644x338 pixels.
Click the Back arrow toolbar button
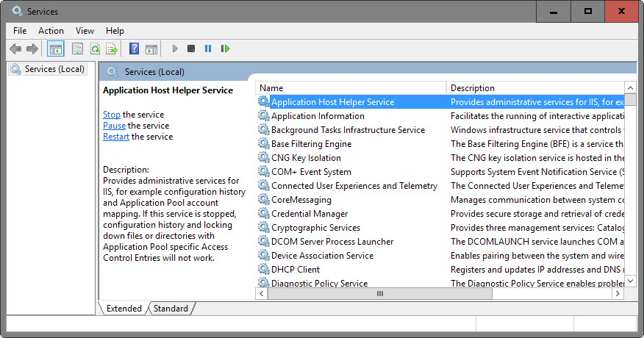pos(15,49)
